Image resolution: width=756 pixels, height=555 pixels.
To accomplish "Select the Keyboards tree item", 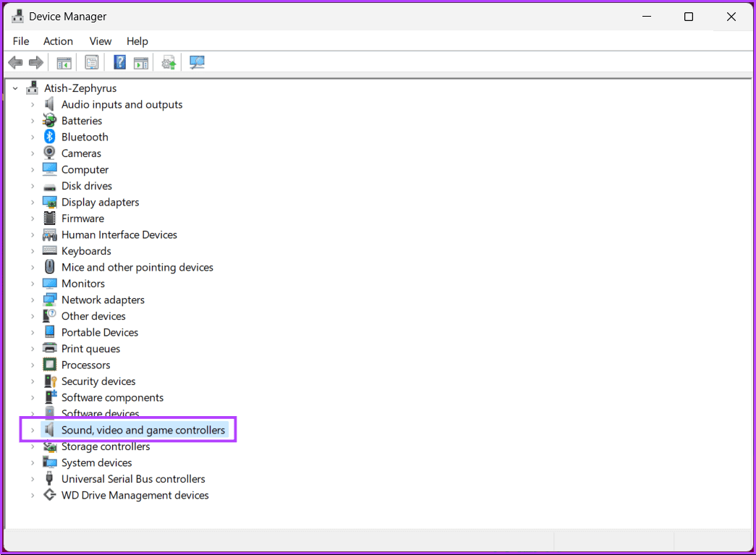I will [x=86, y=250].
